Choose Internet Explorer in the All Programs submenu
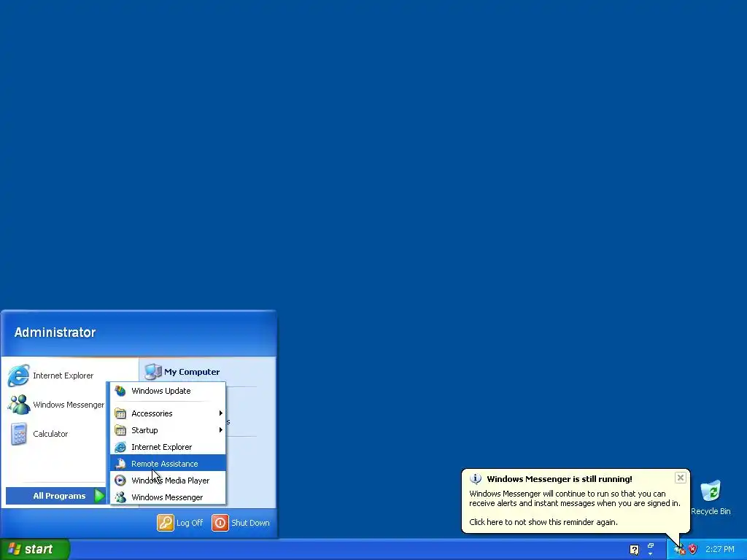The width and height of the screenshot is (747, 560). click(168, 447)
